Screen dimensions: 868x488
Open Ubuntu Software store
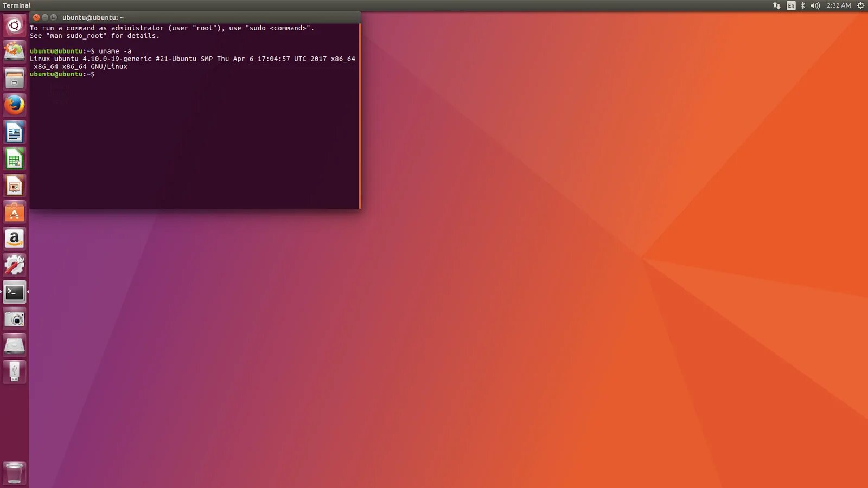coord(15,212)
